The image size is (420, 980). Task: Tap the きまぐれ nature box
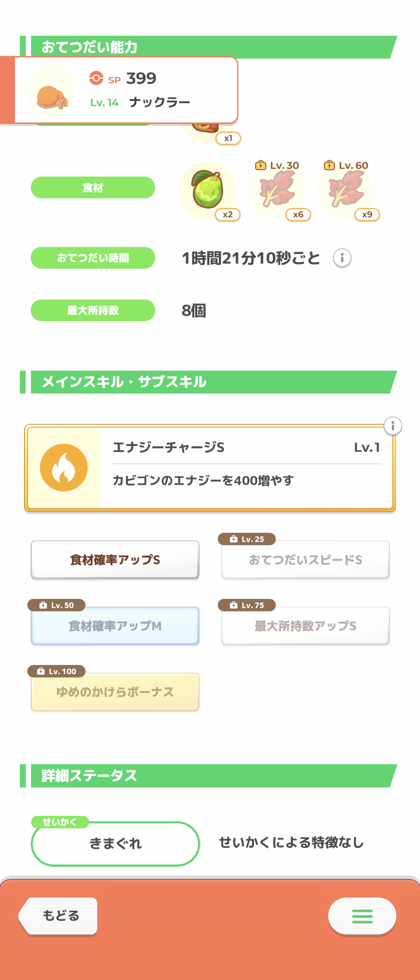115,843
